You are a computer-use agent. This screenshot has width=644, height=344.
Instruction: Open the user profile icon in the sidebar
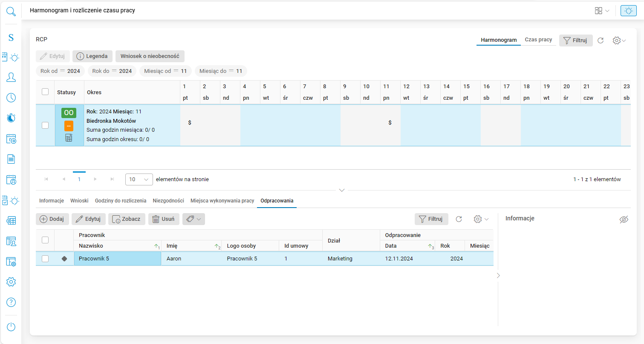pyautogui.click(x=11, y=77)
